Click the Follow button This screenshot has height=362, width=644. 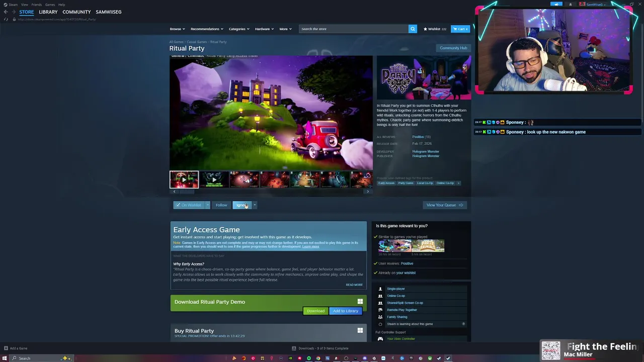coord(221,205)
